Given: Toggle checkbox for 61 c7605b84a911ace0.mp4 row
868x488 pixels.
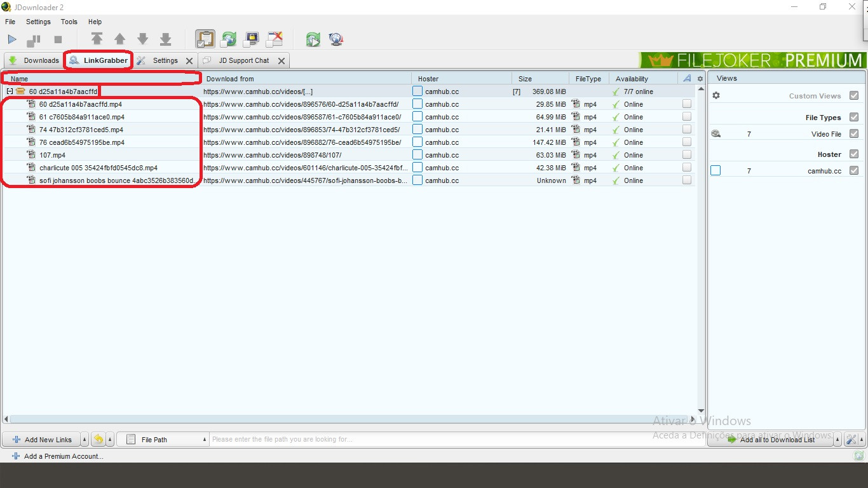Looking at the screenshot, I should (x=687, y=117).
